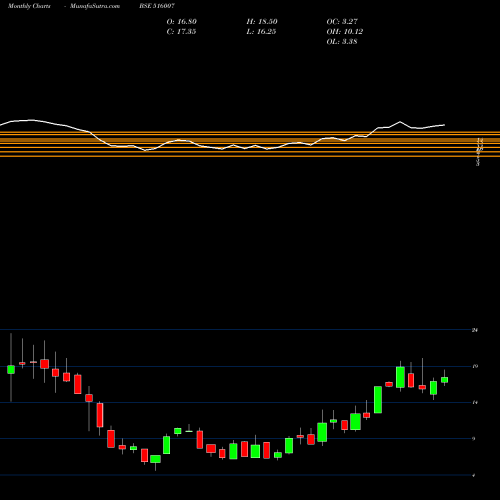Click the OH: 10.12 value

click(345, 32)
